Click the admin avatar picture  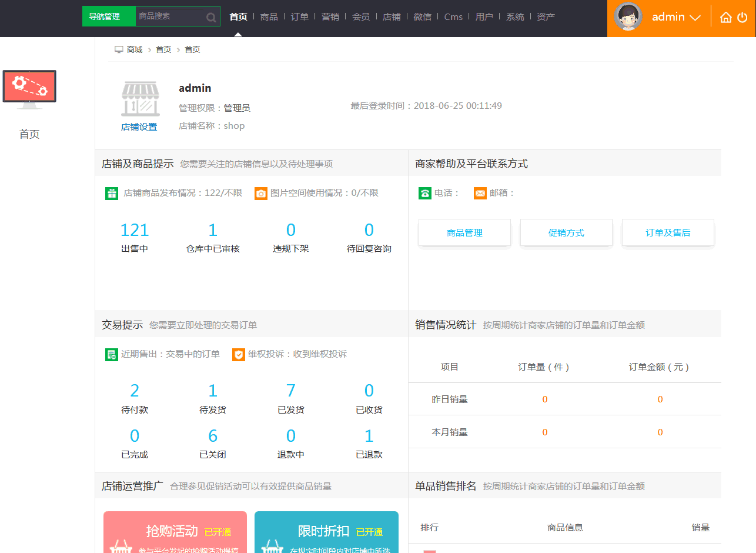click(x=628, y=16)
